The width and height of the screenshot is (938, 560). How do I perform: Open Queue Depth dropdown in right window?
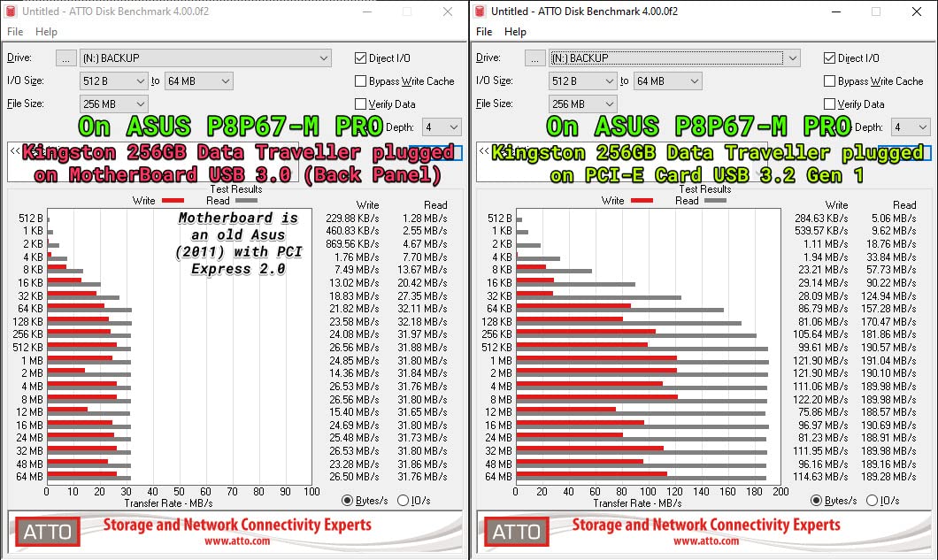click(x=911, y=127)
